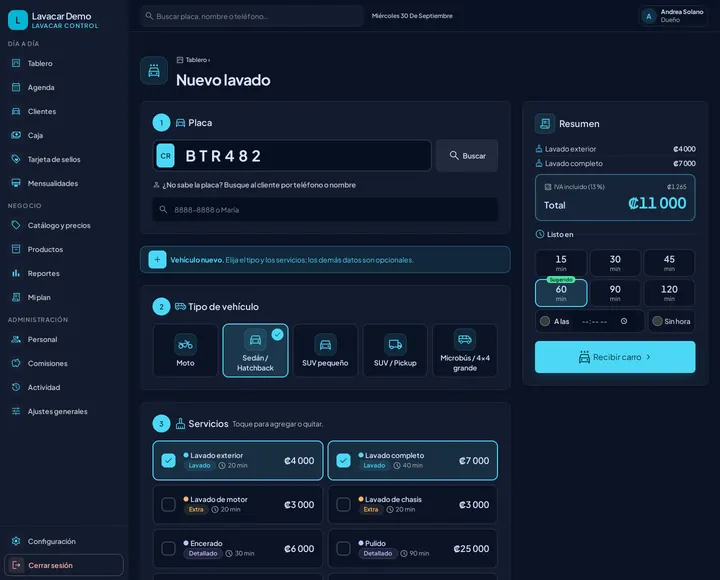Viewport: 720px width, 580px height.
Task: Click the Catálogo y precios tag icon
Action: (x=16, y=225)
